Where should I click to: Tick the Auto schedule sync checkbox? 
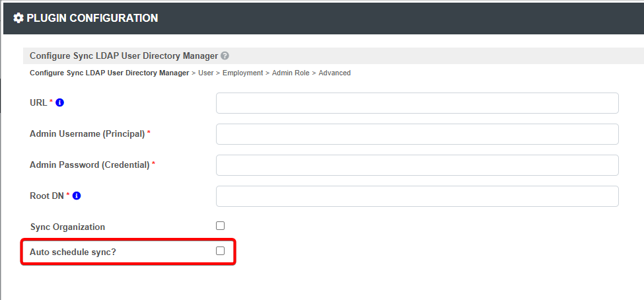pos(221,250)
